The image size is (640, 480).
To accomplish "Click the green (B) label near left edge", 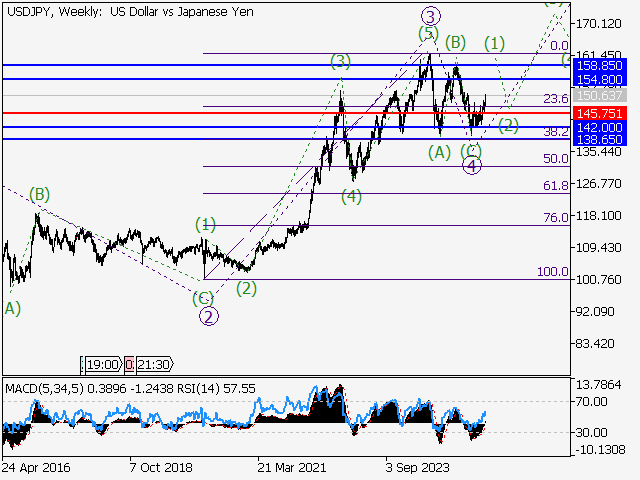I will point(39,194).
